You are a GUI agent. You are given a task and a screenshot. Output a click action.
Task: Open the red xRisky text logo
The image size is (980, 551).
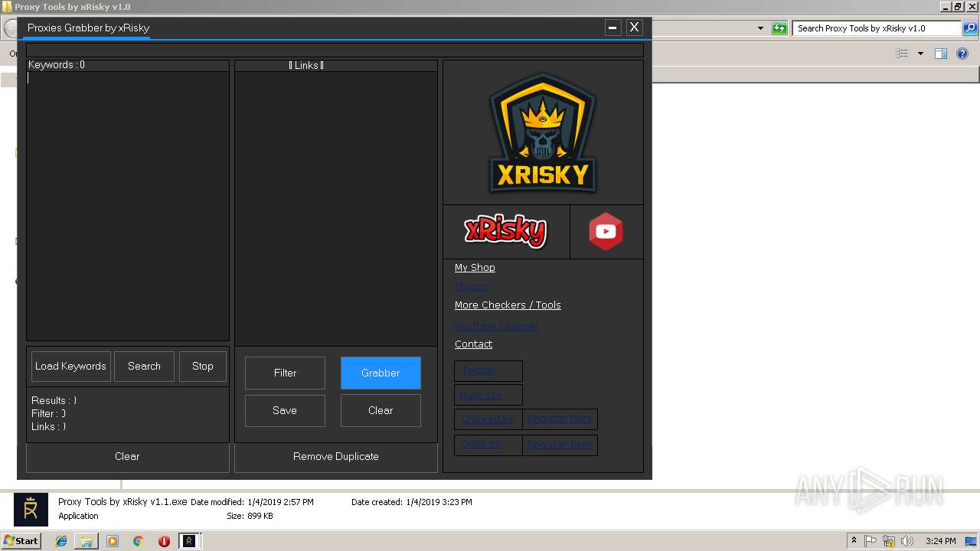(505, 231)
